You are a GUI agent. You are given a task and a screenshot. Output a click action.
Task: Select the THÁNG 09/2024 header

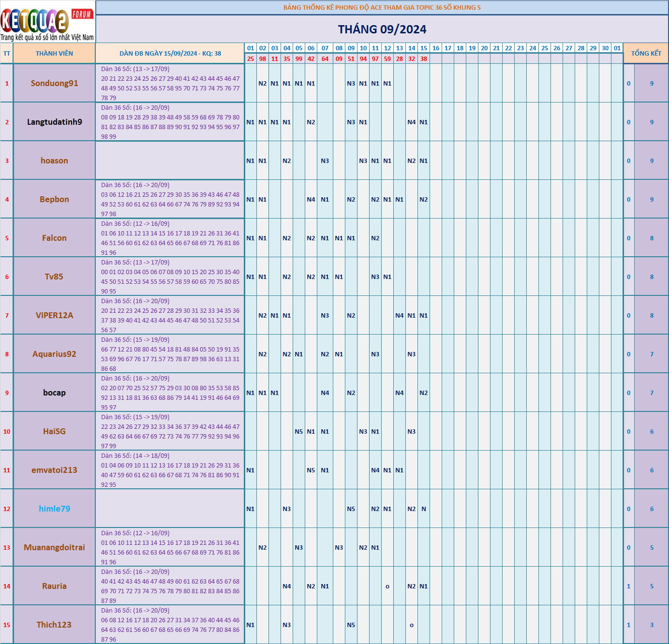pyautogui.click(x=382, y=29)
